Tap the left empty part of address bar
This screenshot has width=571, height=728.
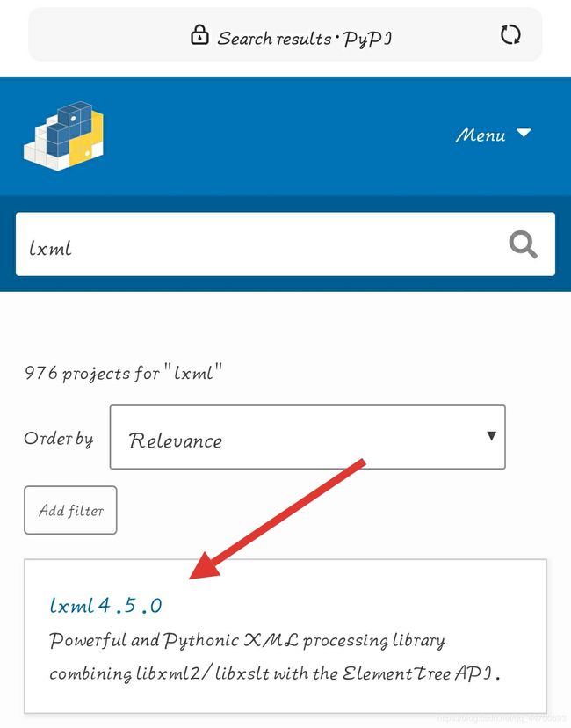106,35
